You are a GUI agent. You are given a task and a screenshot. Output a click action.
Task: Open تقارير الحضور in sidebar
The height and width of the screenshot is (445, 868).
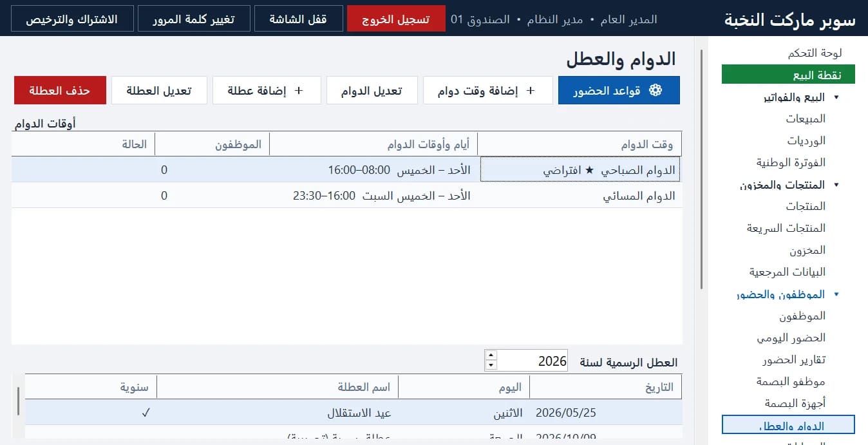tap(793, 359)
